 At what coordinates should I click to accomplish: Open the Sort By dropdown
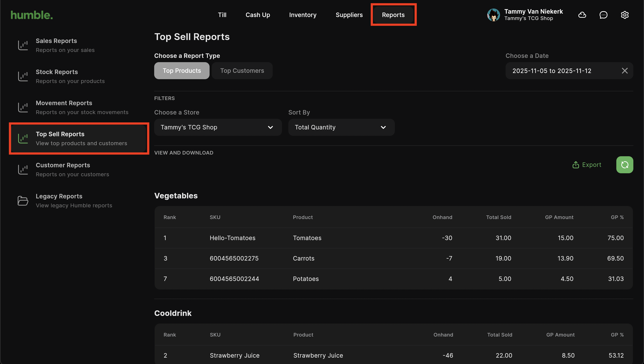[341, 127]
